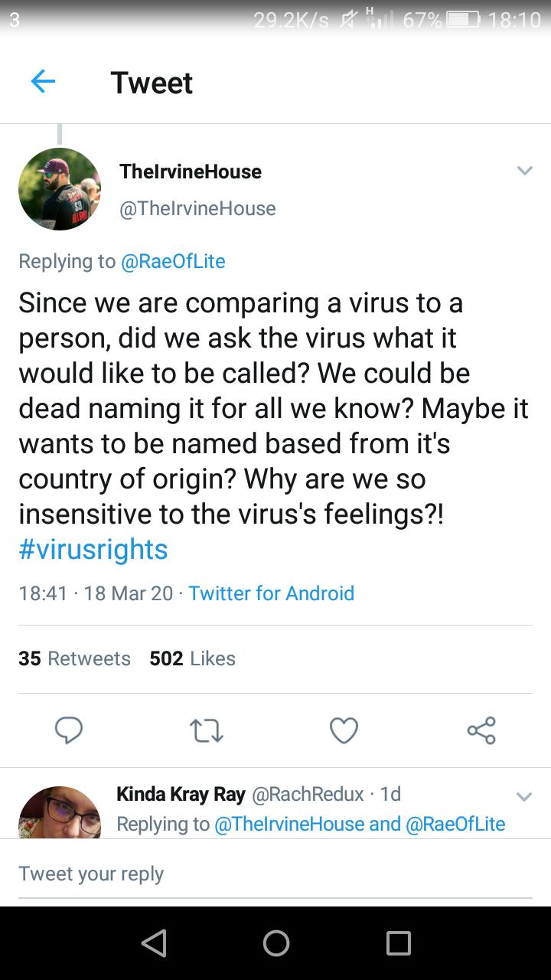Image resolution: width=551 pixels, height=980 pixels.
Task: Tap the back arrow icon
Action: pos(43,82)
